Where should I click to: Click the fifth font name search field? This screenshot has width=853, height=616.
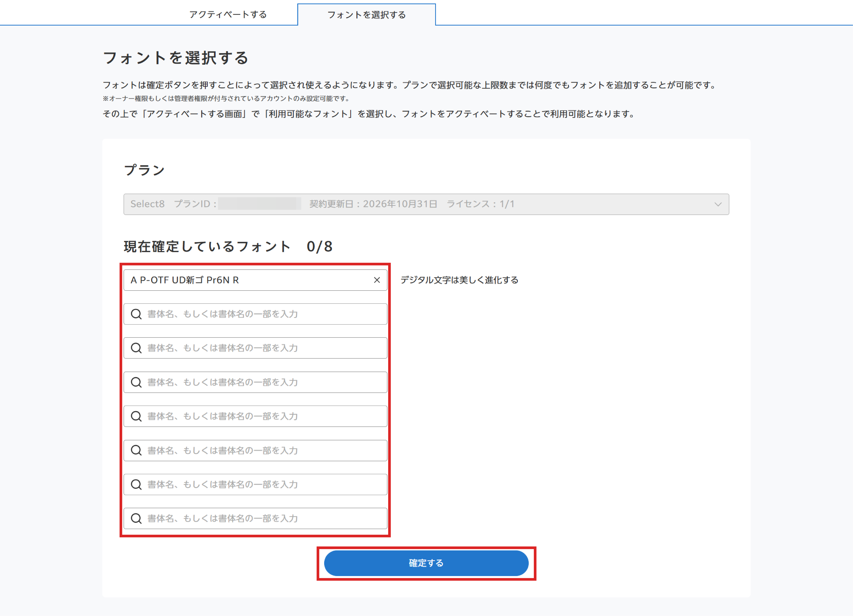pos(255,416)
